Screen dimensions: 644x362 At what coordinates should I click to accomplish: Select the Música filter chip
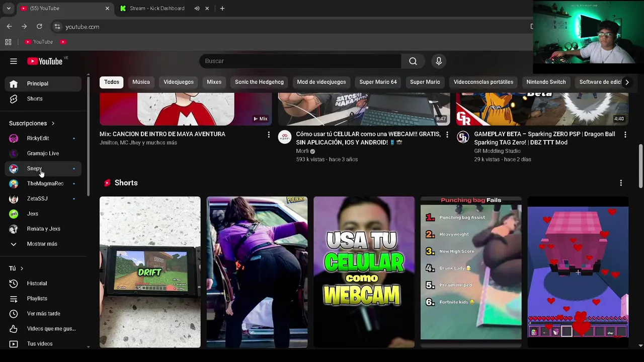click(141, 82)
